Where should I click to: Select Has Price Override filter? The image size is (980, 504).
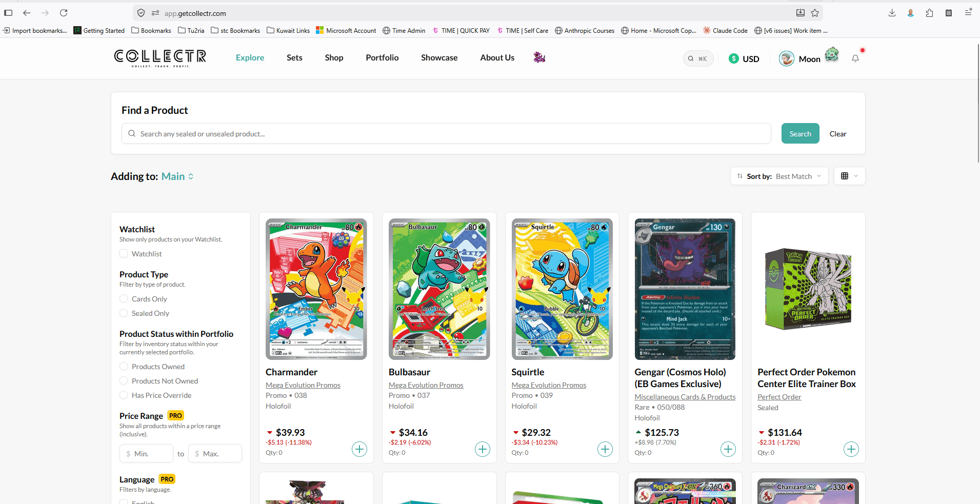pyautogui.click(x=124, y=395)
